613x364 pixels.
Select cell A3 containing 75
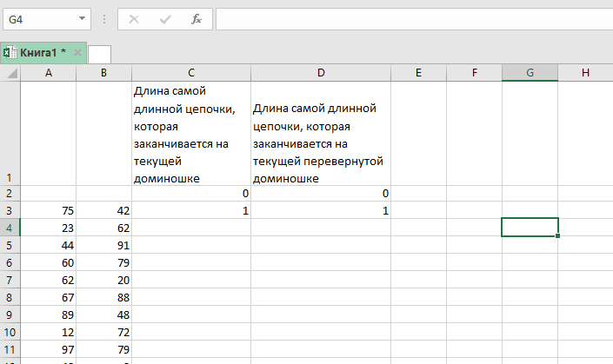click(48, 210)
